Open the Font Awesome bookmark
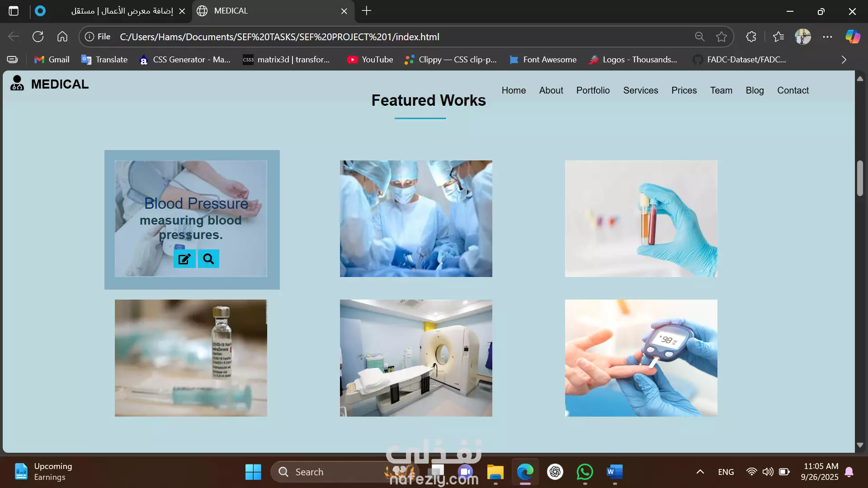The image size is (868, 488). coord(543,60)
